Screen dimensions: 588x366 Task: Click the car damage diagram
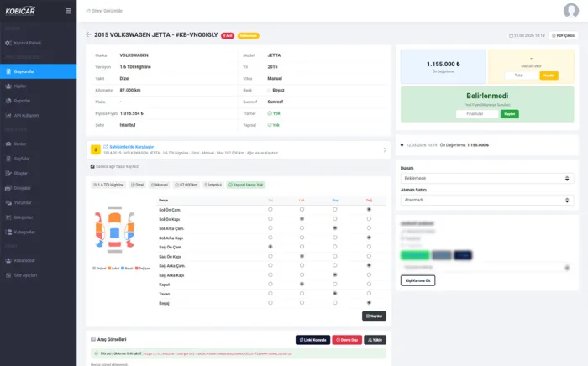point(115,230)
